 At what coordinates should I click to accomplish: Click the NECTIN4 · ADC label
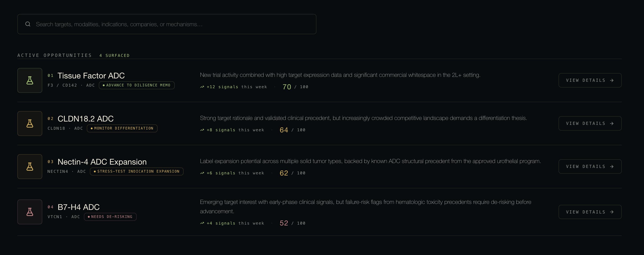coord(67,171)
